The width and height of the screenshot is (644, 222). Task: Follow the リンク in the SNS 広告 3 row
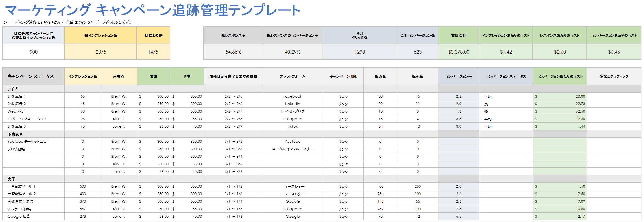tap(343, 126)
